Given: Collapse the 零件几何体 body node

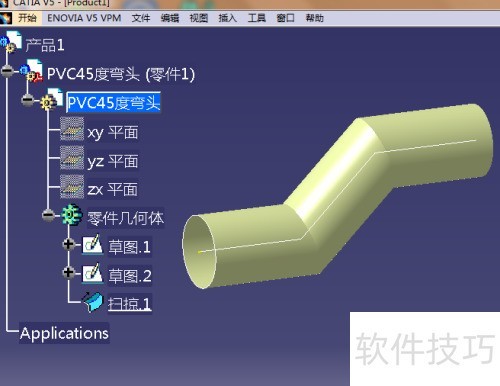Looking at the screenshot, I should point(48,215).
